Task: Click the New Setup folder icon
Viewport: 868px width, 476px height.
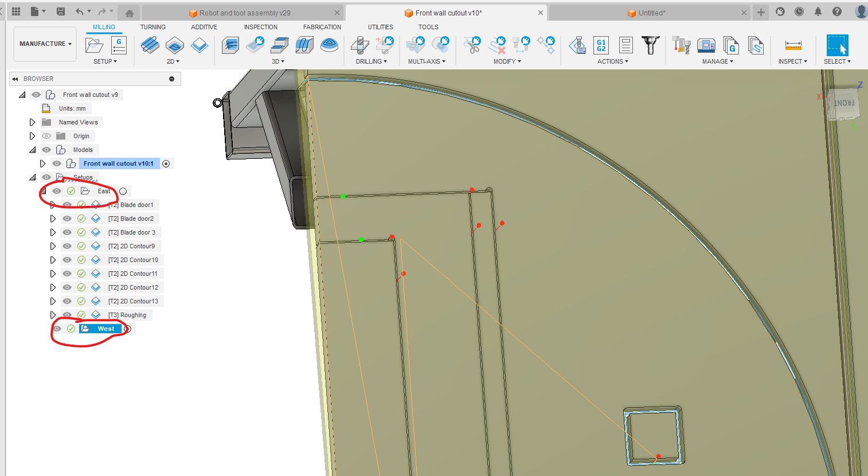Action: point(94,45)
